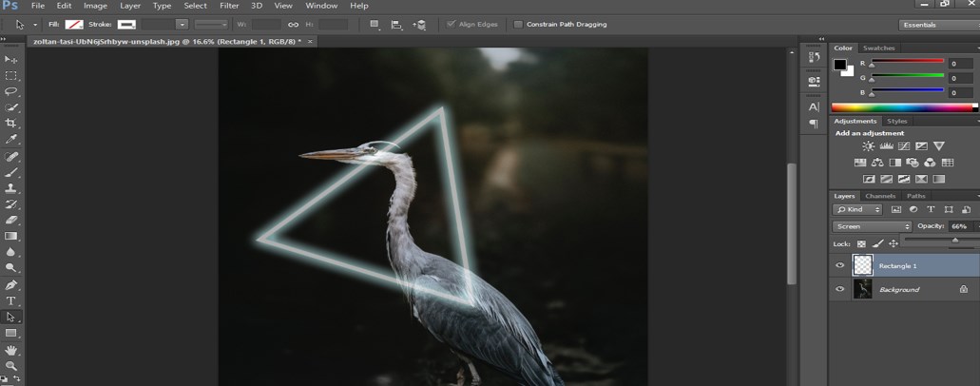Select the Hand tool

tap(10, 350)
